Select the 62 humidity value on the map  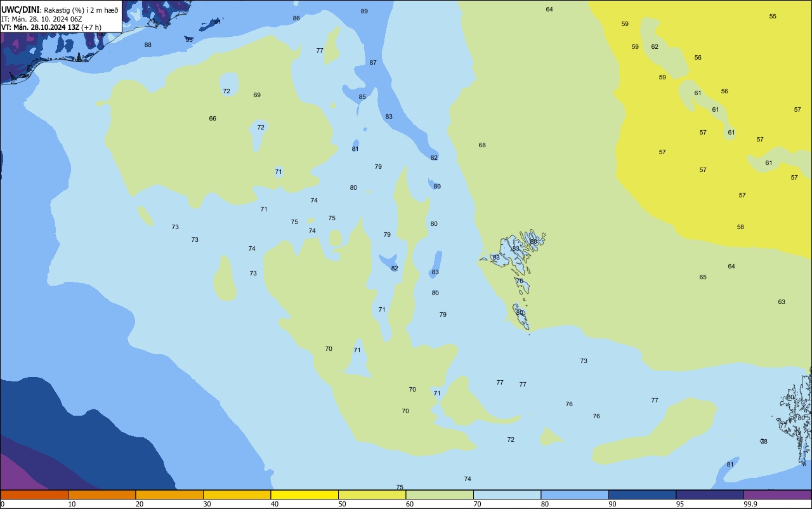pyautogui.click(x=655, y=47)
